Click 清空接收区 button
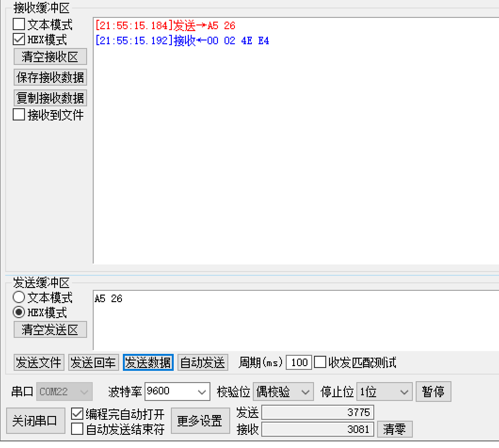Image resolution: width=499 pixels, height=448 pixels. [50, 57]
